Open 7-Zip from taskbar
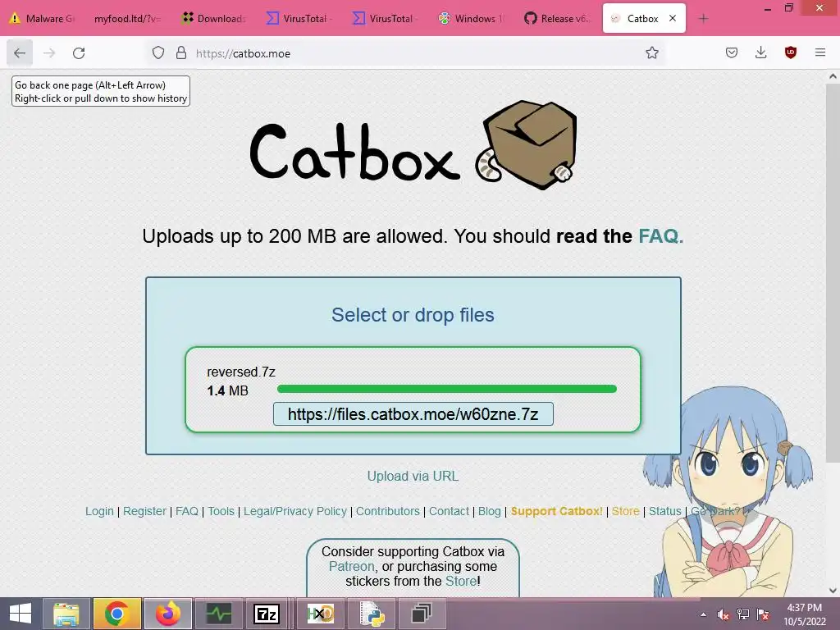Screen dimensions: 840x630 pos(267,614)
